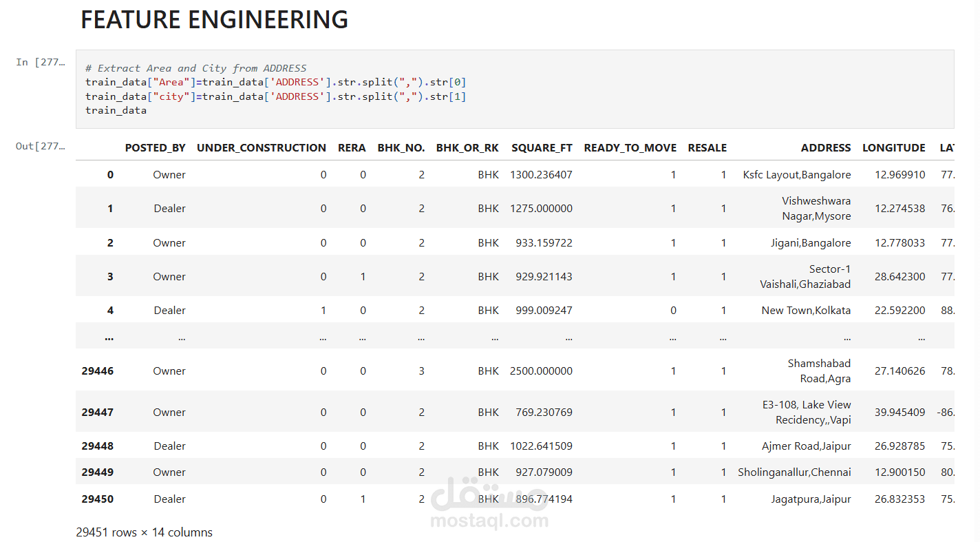This screenshot has width=980, height=542.
Task: Select the READY_TO_MOVE column header
Action: tap(630, 147)
